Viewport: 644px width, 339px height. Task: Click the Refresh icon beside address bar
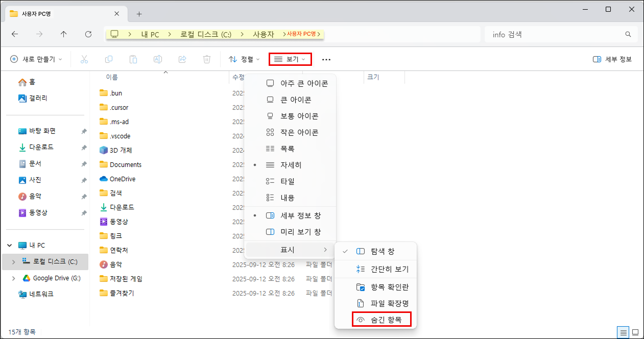point(88,34)
